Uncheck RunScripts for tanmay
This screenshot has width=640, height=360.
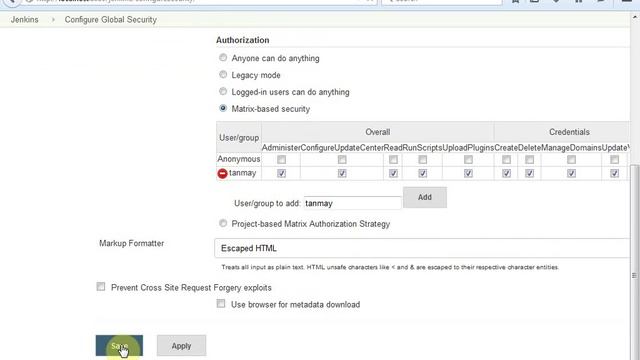[422, 173]
